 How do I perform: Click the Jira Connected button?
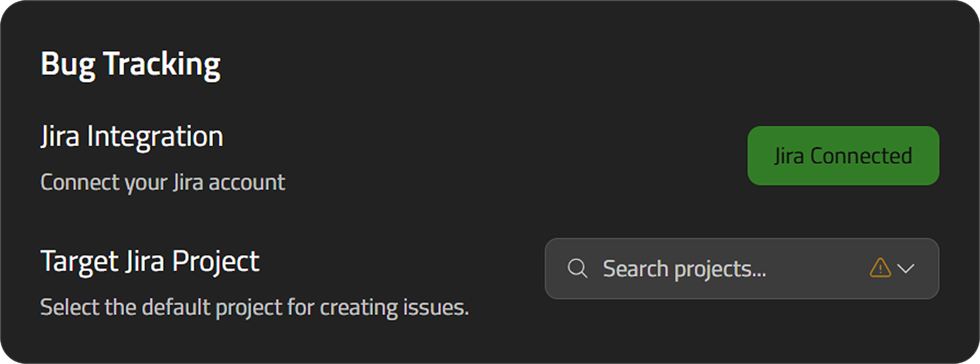click(843, 155)
